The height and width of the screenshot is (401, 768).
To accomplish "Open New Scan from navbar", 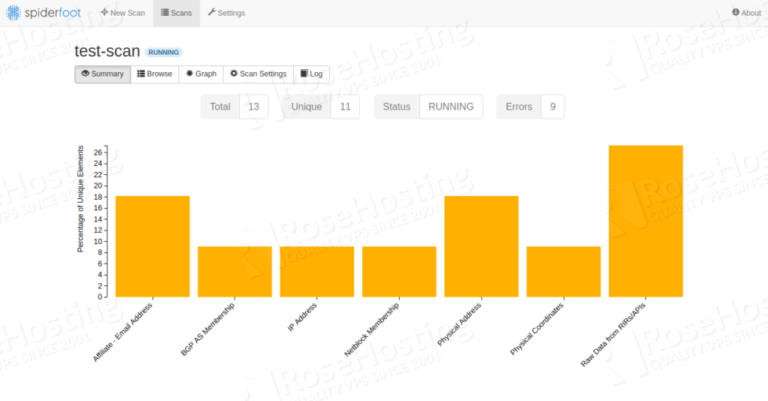I will pyautogui.click(x=125, y=12).
